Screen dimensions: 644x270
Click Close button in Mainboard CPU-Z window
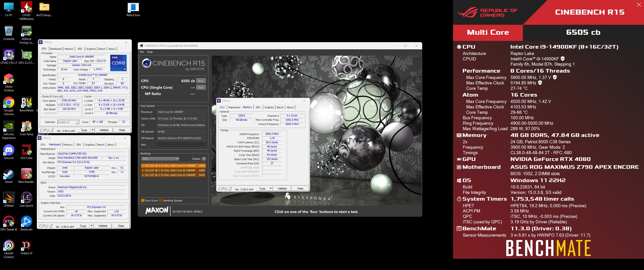[x=121, y=226]
